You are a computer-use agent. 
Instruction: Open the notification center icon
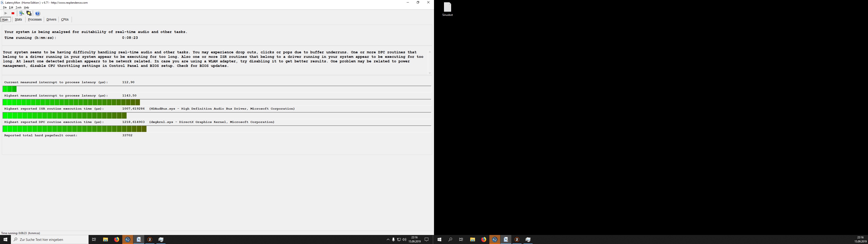[x=426, y=240]
